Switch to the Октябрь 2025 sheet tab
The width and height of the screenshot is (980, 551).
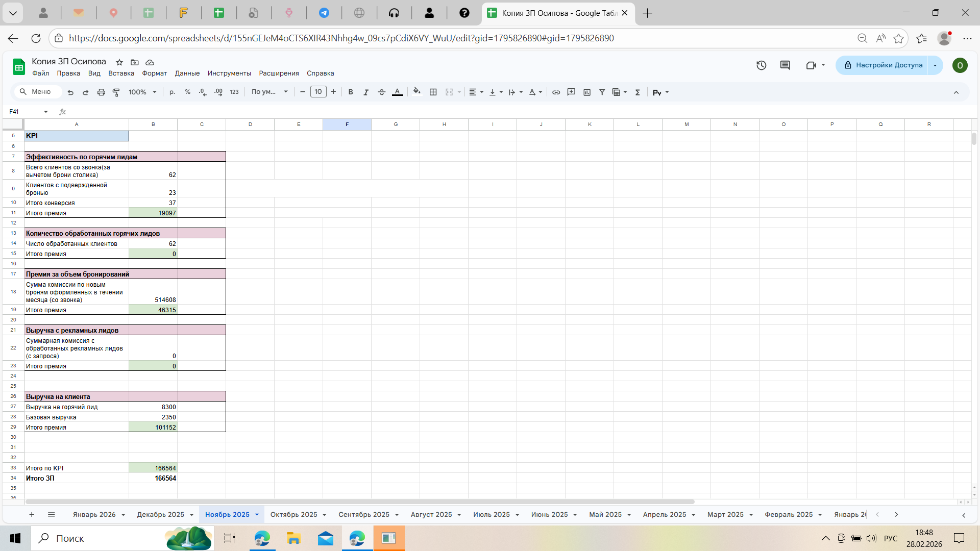293,515
